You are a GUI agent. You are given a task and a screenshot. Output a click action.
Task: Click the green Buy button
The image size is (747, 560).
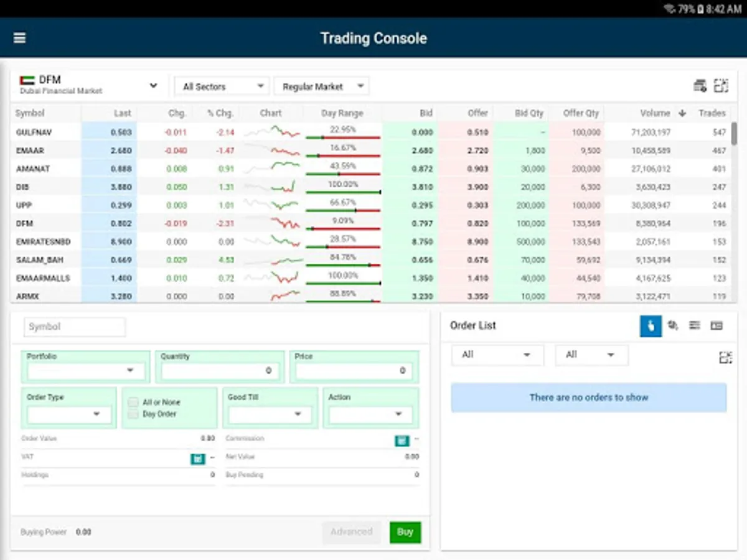pos(405,532)
